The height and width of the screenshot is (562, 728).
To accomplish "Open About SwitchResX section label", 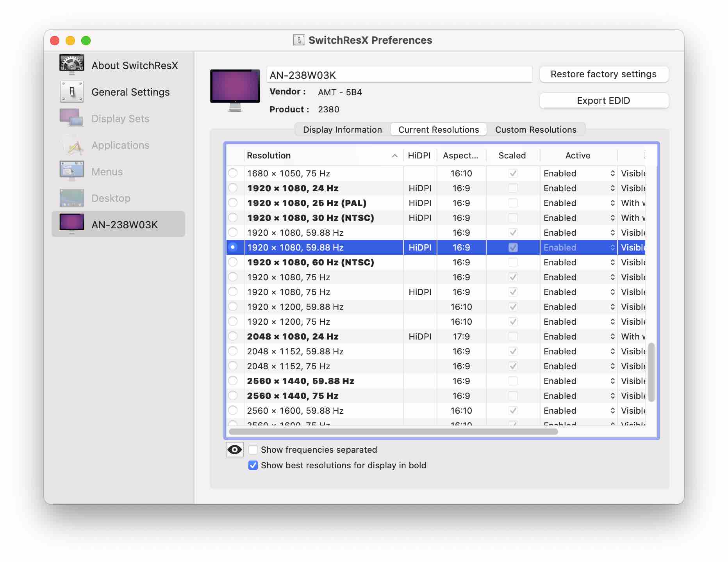I will pos(135,65).
